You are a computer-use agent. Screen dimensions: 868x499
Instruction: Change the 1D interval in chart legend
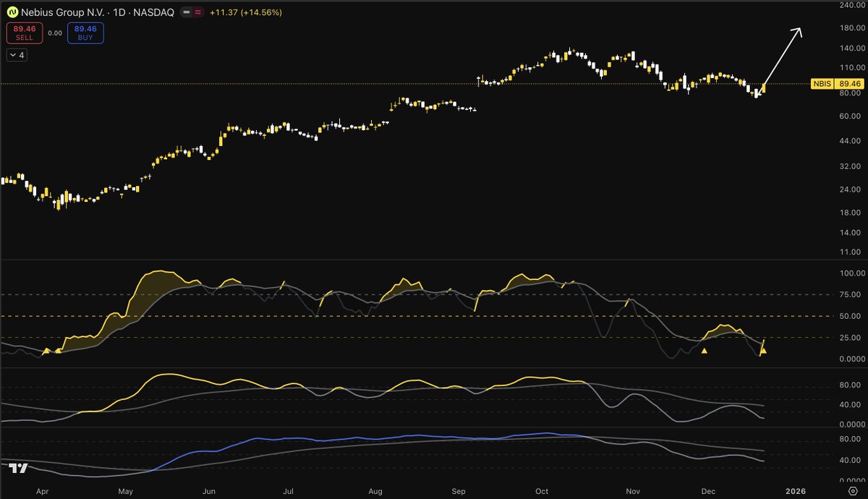pos(118,13)
